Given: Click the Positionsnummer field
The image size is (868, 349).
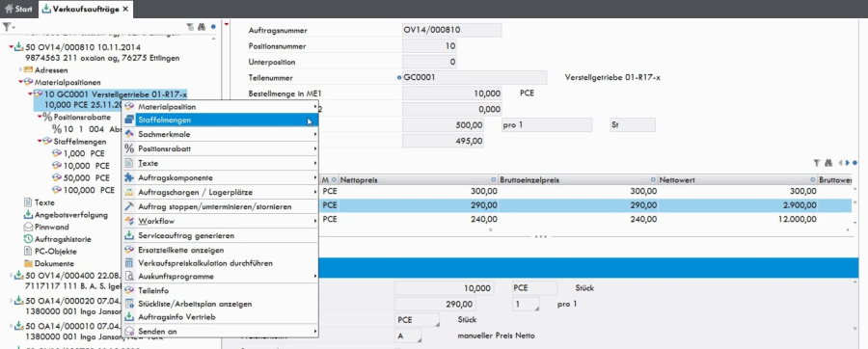Looking at the screenshot, I should pyautogui.click(x=429, y=46).
